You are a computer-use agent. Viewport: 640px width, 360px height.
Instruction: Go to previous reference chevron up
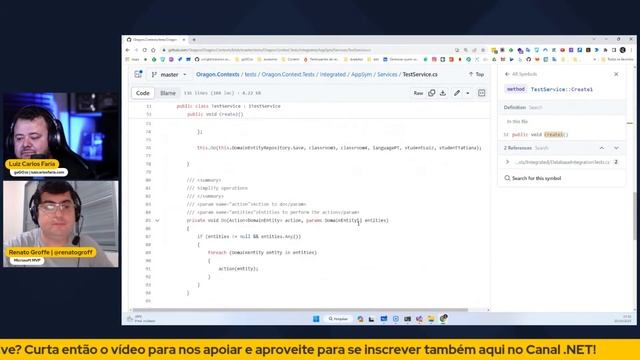tap(602, 148)
